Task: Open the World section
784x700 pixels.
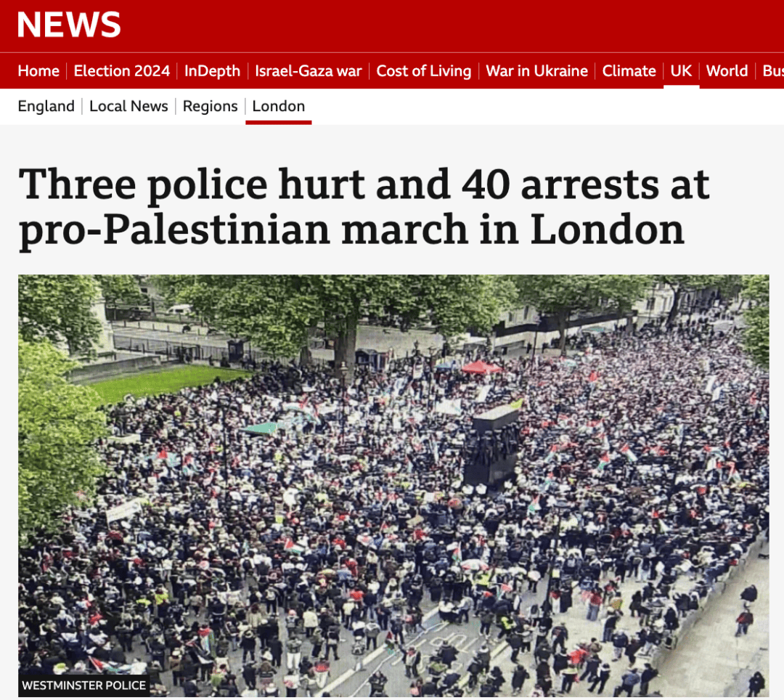Action: [727, 71]
